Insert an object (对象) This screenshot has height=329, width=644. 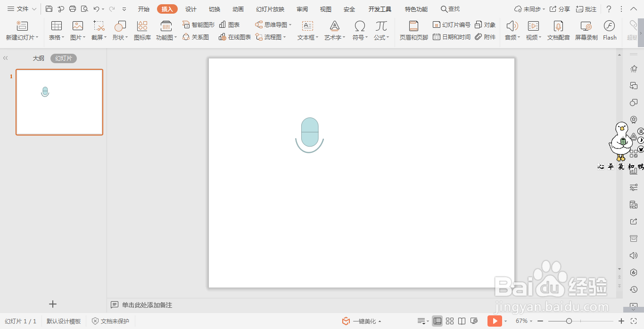[485, 25]
